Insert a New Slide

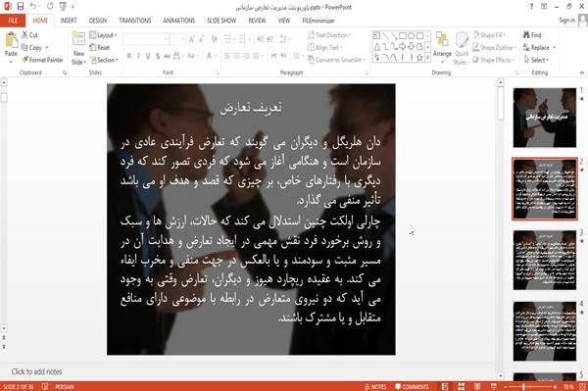coord(78,49)
